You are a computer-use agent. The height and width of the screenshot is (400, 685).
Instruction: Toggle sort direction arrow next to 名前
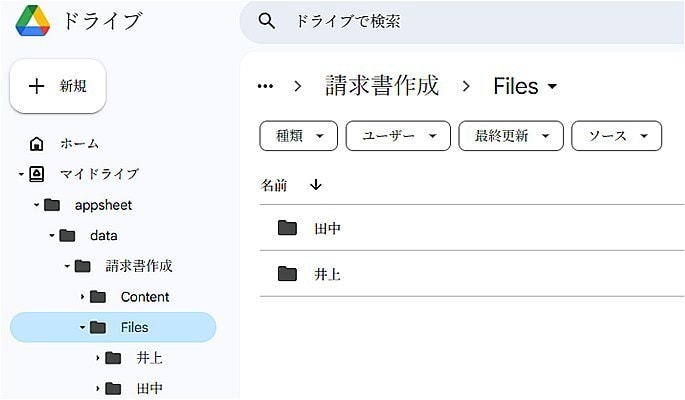click(x=316, y=185)
